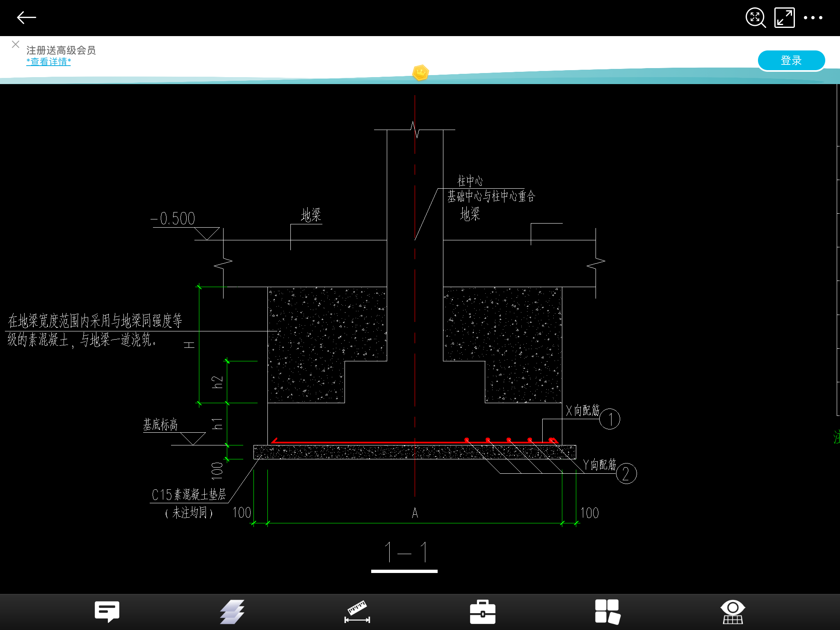Select the H dimension label
This screenshot has width=840, height=630.
pyautogui.click(x=189, y=345)
